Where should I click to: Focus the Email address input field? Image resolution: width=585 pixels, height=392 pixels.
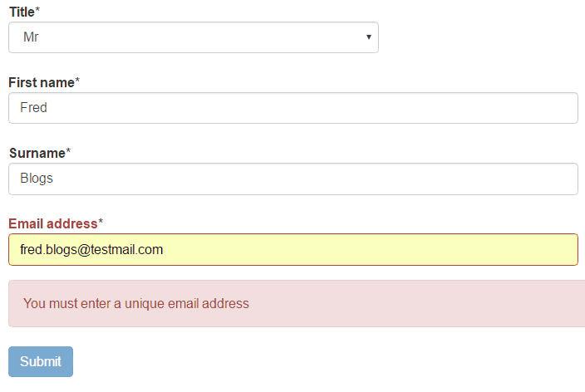pyautogui.click(x=292, y=249)
